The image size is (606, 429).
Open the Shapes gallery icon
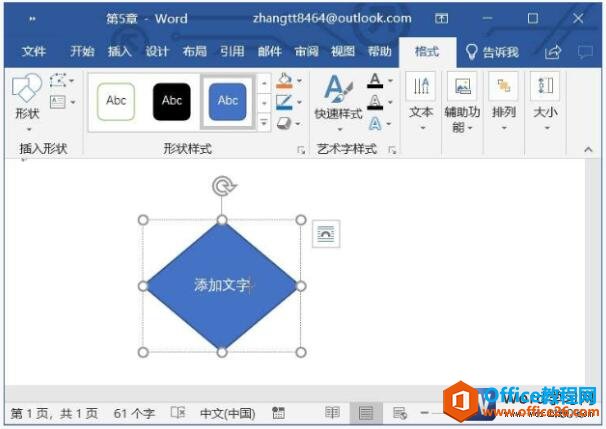(x=27, y=88)
